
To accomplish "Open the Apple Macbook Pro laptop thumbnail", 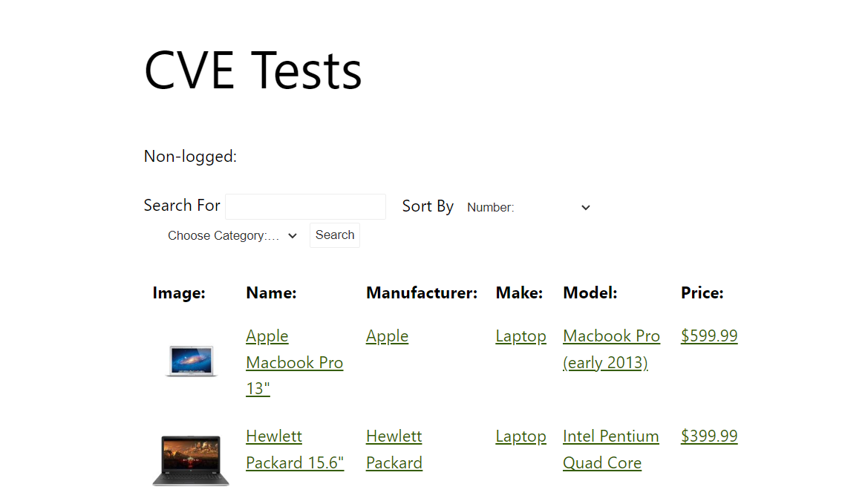I will (x=191, y=361).
